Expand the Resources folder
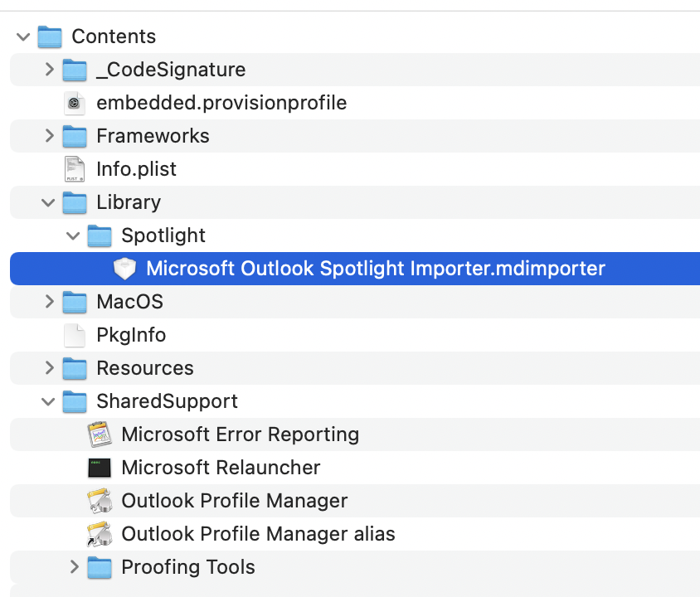Screen dimensions: 700x597 [x=50, y=368]
